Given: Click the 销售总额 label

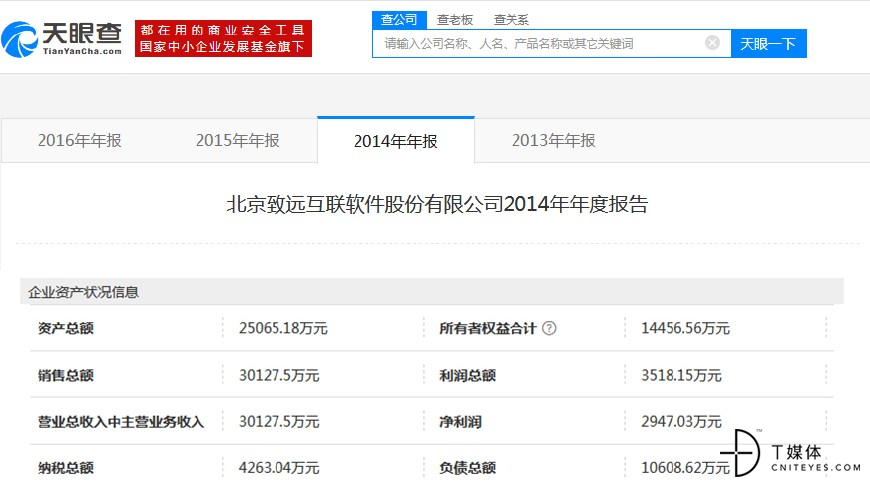Looking at the screenshot, I should point(65,376).
